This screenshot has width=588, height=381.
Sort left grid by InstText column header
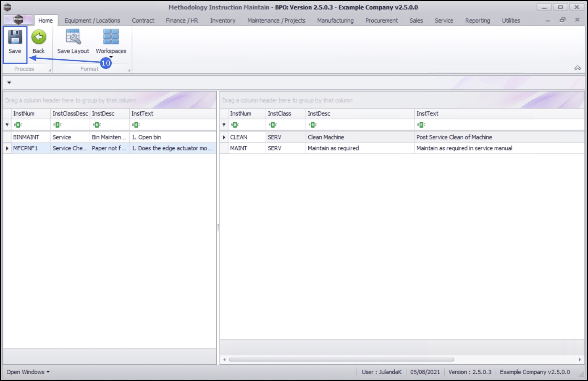pos(173,113)
